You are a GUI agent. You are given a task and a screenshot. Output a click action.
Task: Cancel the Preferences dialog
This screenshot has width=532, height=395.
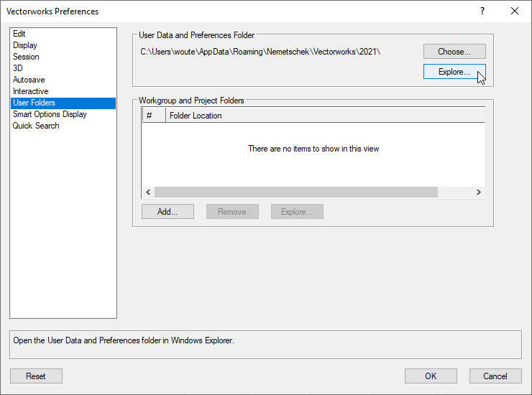[495, 376]
